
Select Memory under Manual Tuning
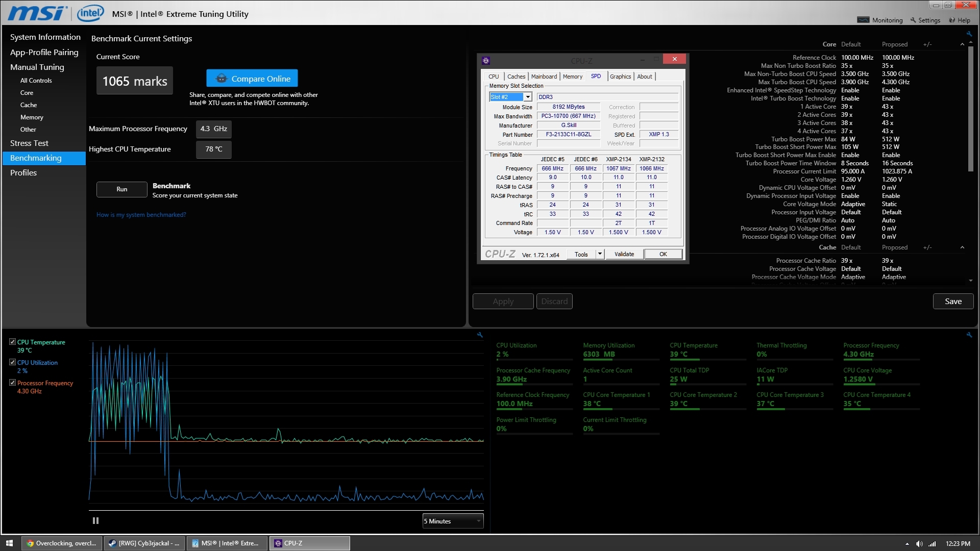click(x=32, y=117)
